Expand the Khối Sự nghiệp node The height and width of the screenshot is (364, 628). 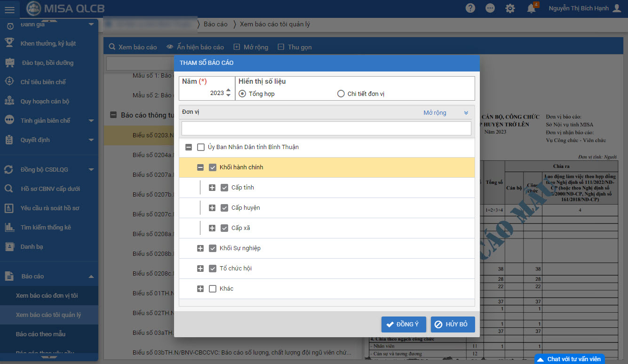coord(200,248)
